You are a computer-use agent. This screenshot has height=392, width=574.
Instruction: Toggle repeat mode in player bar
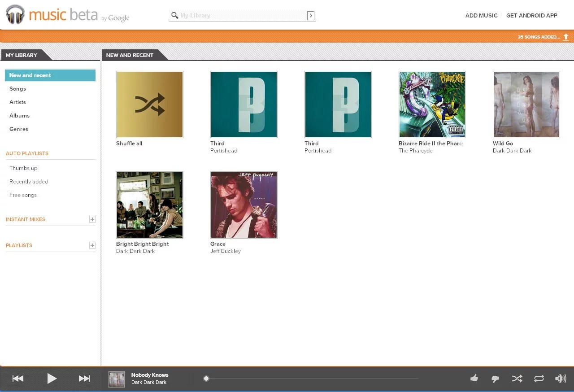[539, 379]
